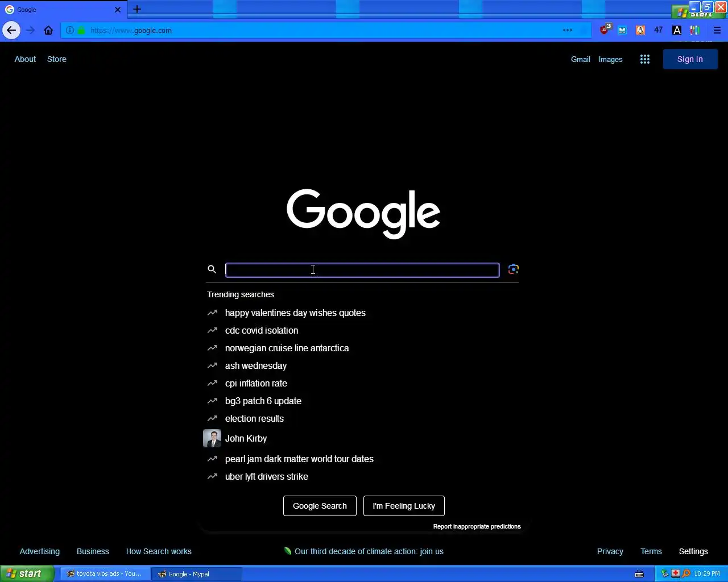Click the leaf icon before the climate action link
The image size is (728, 582).
pos(288,551)
